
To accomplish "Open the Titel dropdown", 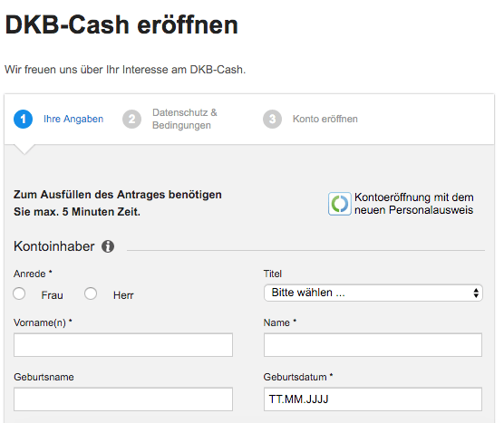I will tap(373, 293).
